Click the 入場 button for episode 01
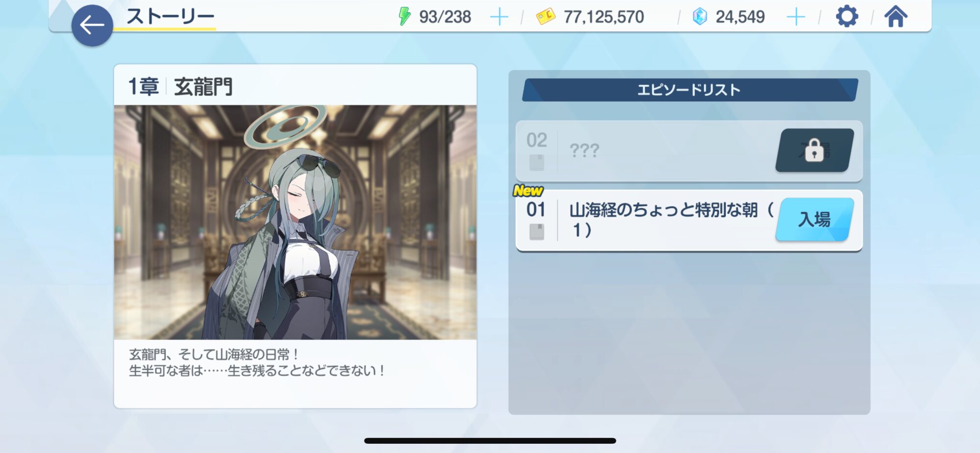980x453 pixels. point(814,219)
